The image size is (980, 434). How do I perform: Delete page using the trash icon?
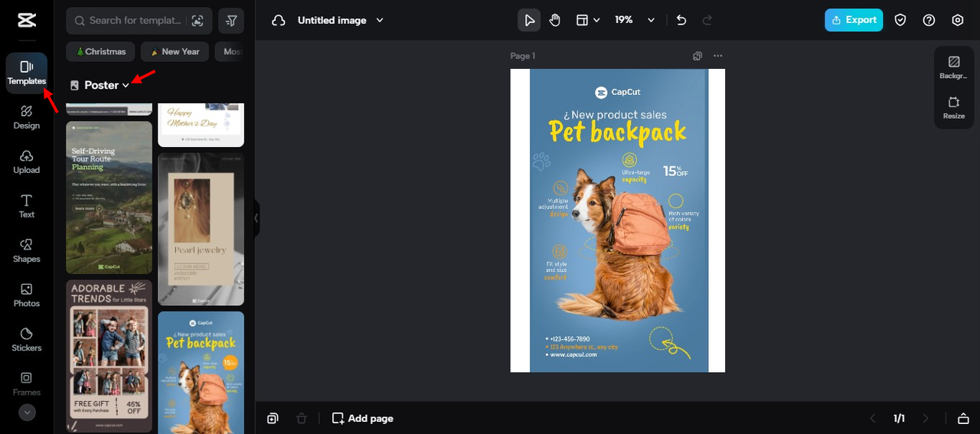[x=302, y=419]
